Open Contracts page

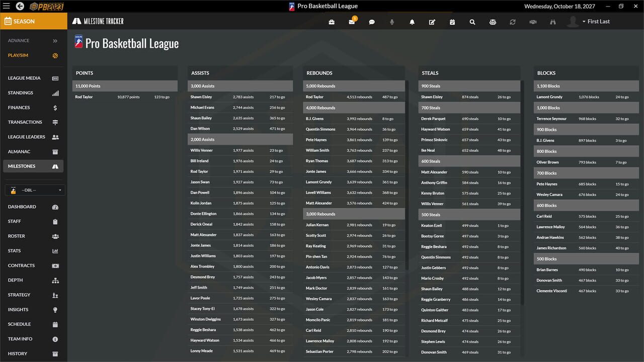click(x=33, y=265)
